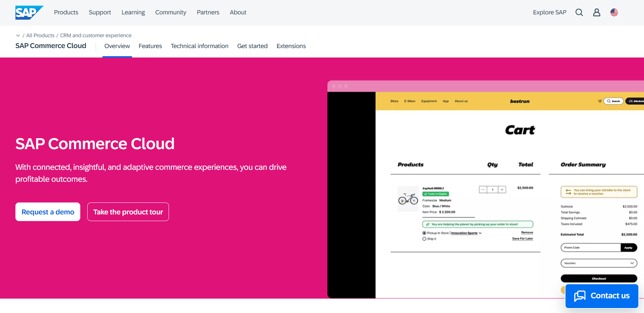Image resolution: width=644 pixels, height=313 pixels.
Task: Click the SAP logo
Action: click(x=29, y=13)
